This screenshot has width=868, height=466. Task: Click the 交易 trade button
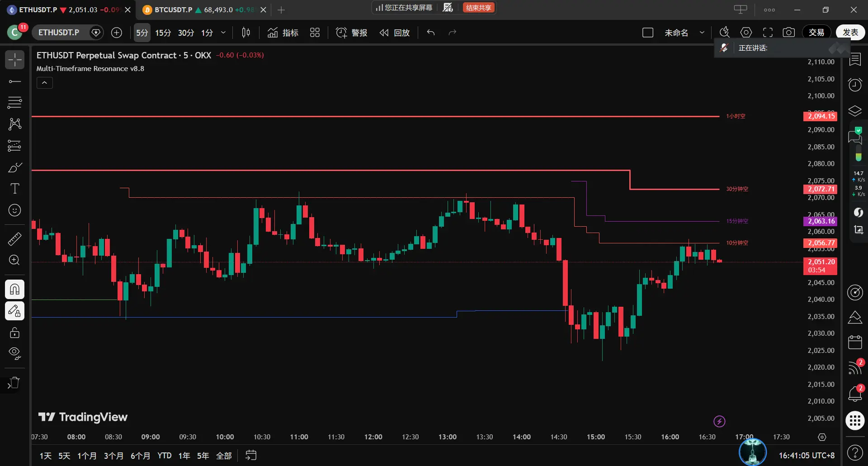816,33
